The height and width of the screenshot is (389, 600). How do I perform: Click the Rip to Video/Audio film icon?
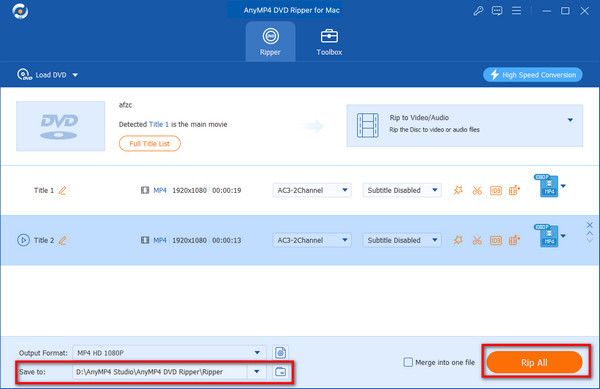368,125
